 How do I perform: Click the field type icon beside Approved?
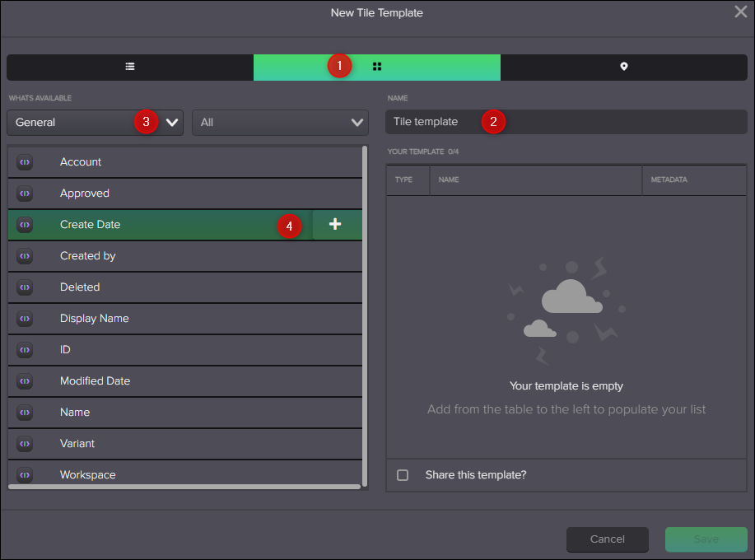(24, 193)
